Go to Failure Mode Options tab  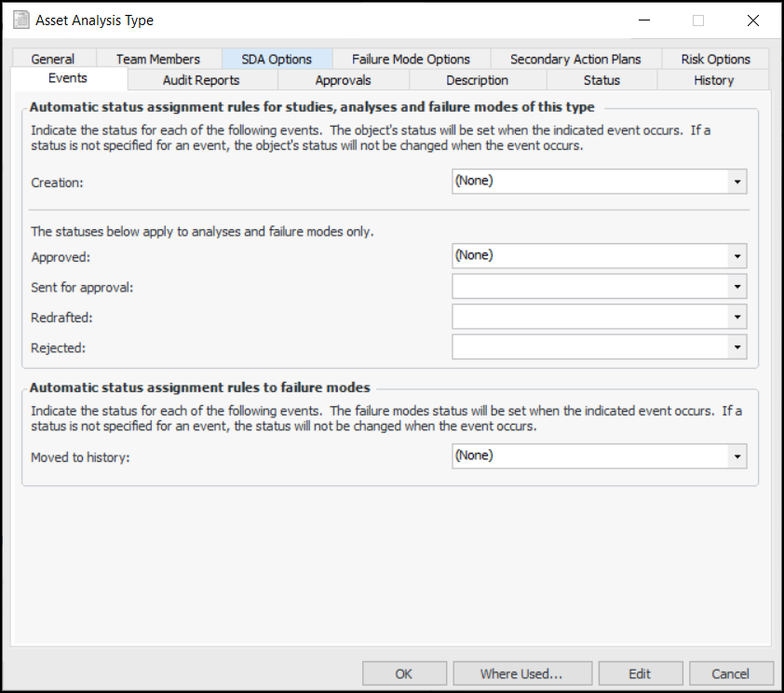click(411, 59)
